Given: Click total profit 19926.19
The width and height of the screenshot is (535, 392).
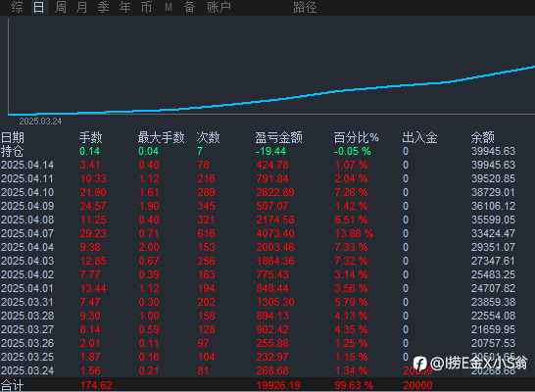Looking at the screenshot, I should tap(278, 385).
